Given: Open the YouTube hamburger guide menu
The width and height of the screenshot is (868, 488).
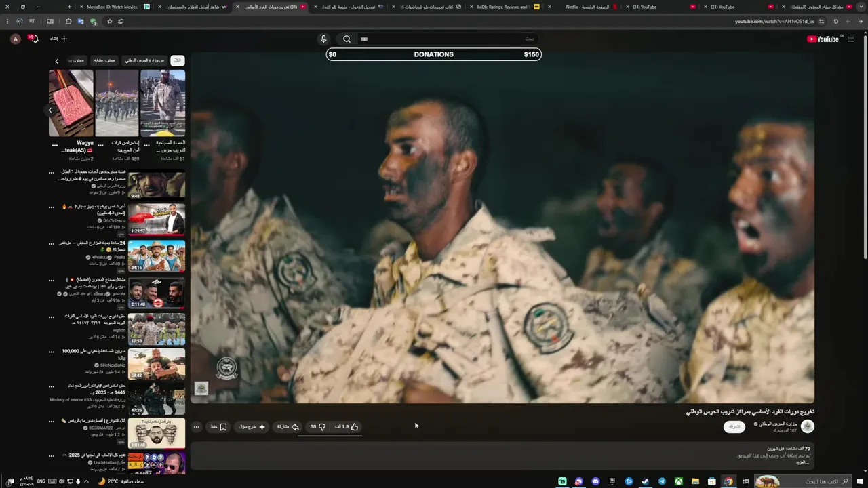Looking at the screenshot, I should [850, 39].
